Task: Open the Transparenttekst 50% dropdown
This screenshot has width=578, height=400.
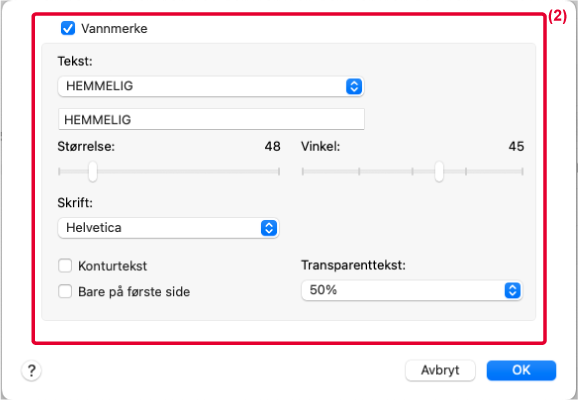Action: tap(412, 291)
